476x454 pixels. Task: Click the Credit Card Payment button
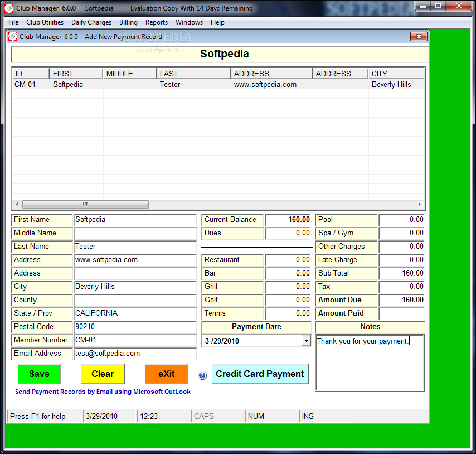tap(260, 374)
